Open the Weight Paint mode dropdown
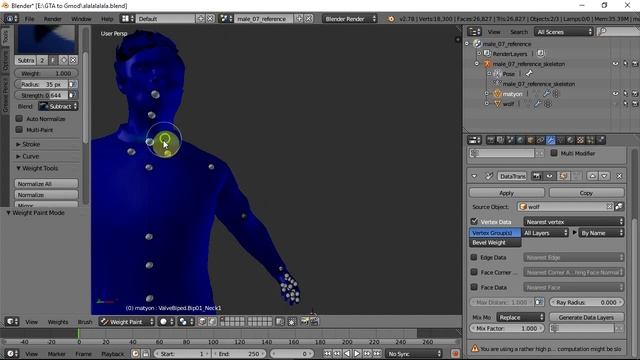The width and height of the screenshot is (640, 360). coord(127,322)
